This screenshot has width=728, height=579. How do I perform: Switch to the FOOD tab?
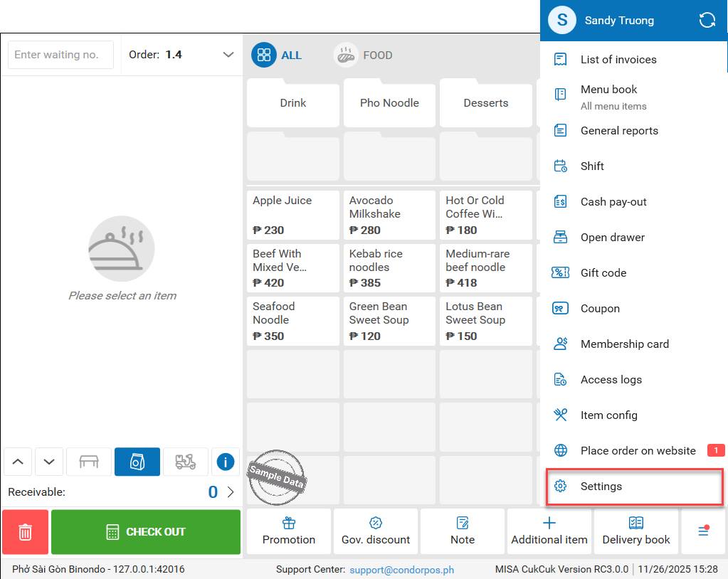pos(364,55)
